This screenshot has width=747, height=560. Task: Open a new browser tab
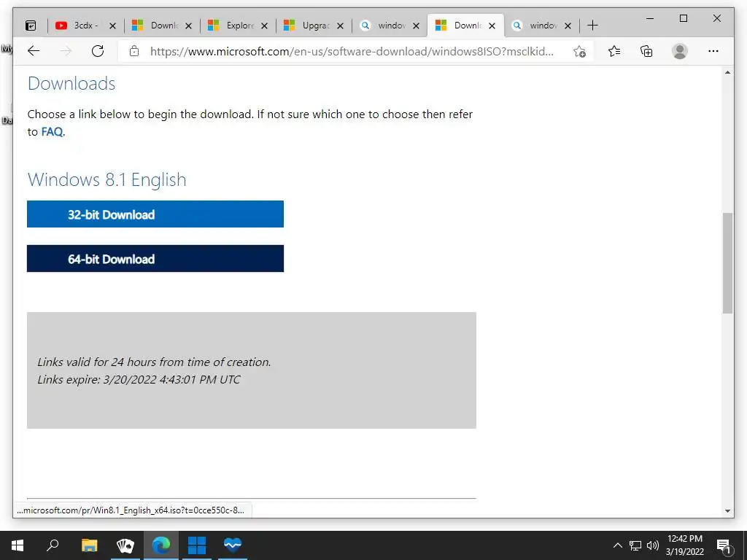pos(592,26)
